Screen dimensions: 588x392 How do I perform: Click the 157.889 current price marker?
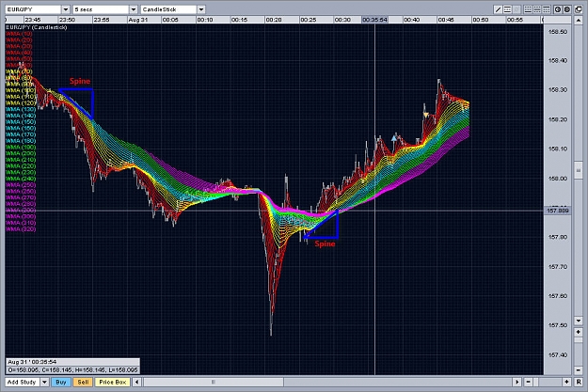(558, 211)
